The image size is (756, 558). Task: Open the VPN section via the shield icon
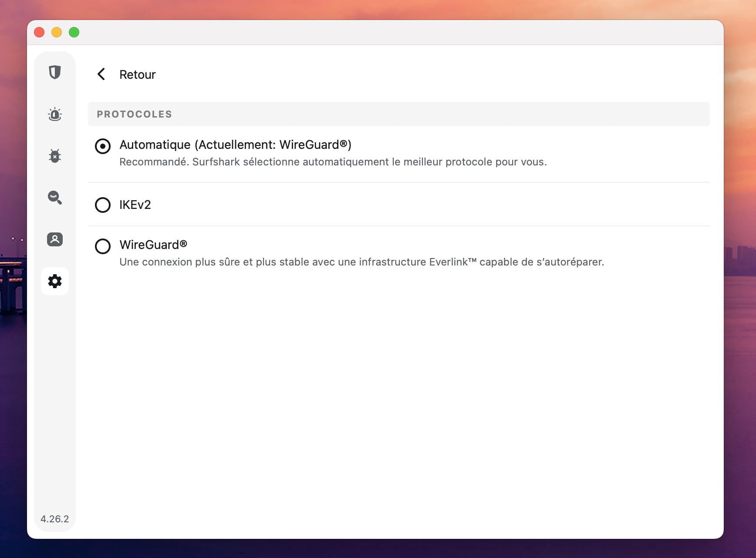coord(55,73)
